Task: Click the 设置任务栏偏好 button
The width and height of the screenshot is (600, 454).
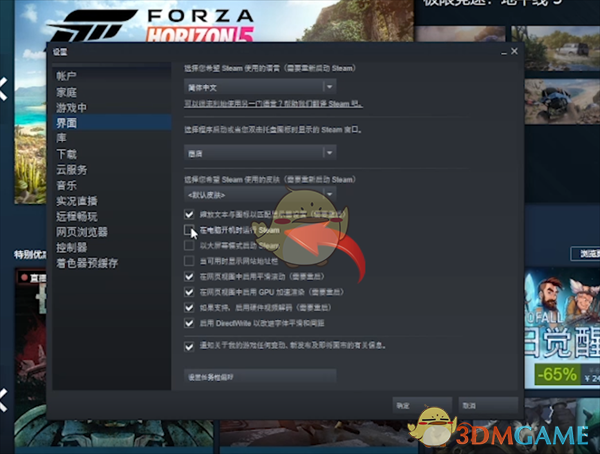Action: point(260,377)
